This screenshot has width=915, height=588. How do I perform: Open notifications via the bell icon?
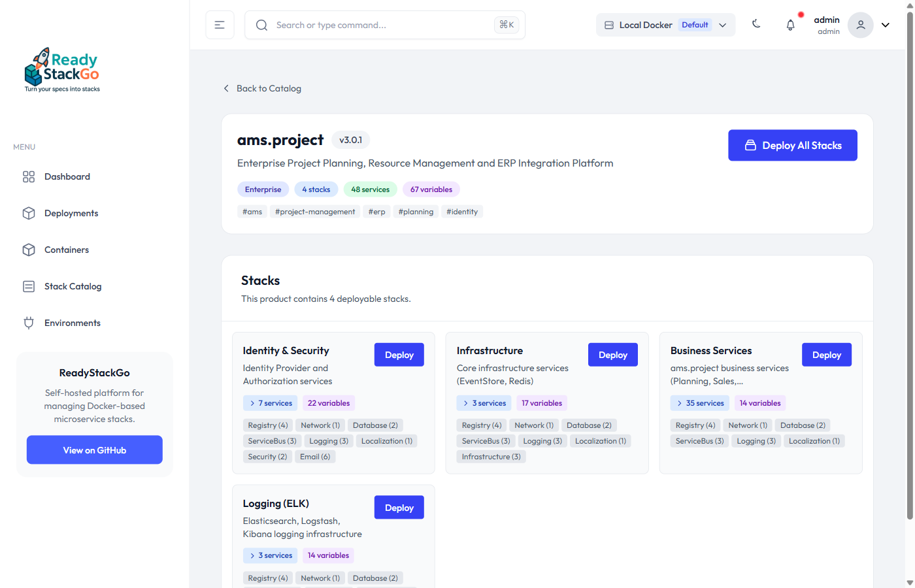pyautogui.click(x=790, y=25)
